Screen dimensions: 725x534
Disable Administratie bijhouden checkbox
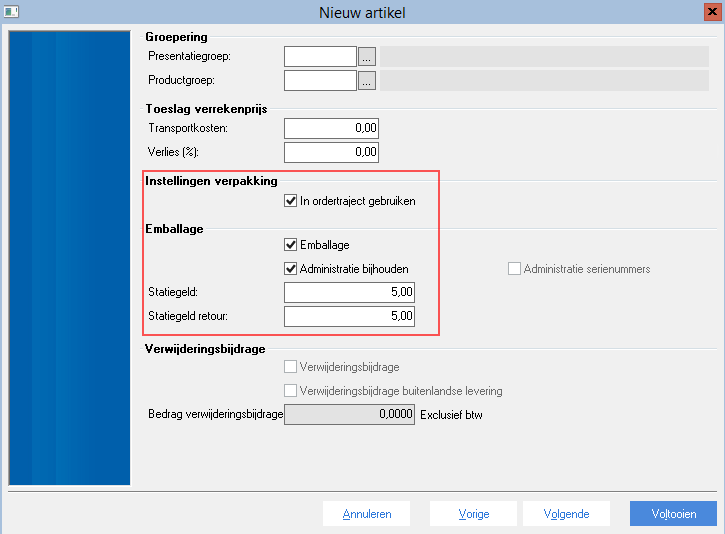290,269
